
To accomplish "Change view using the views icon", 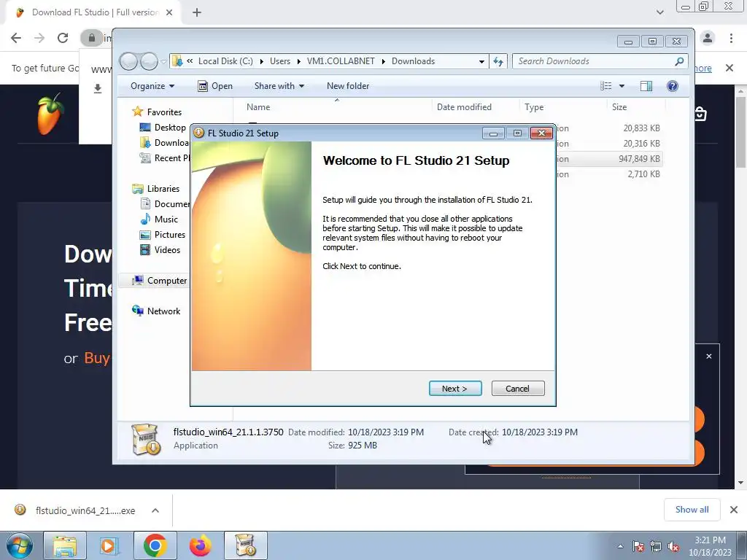I will (606, 86).
